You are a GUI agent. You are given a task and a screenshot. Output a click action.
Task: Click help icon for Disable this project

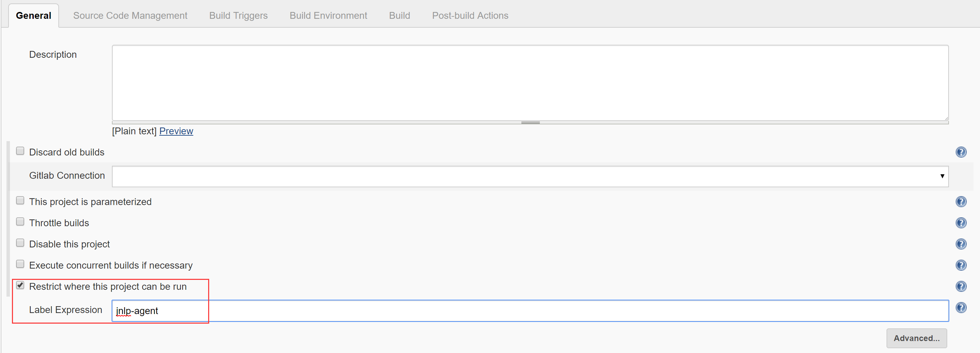[961, 244]
